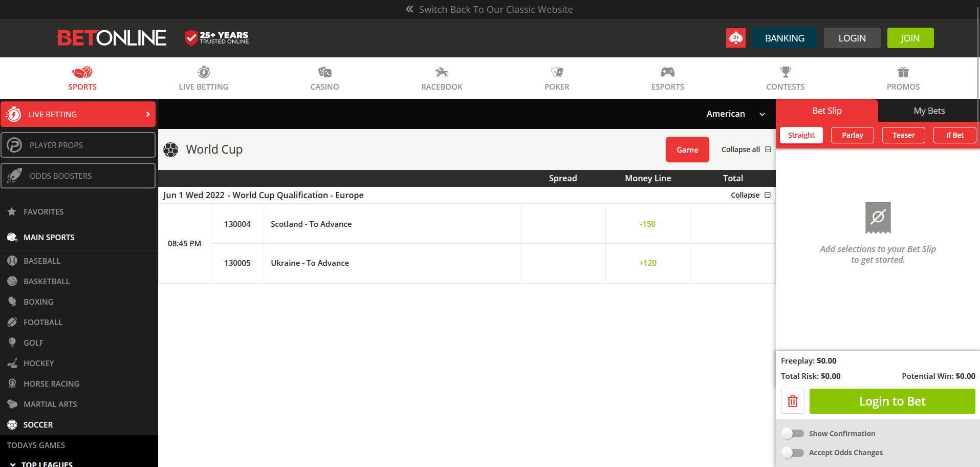Click the 25+ Years Trusted shield badge
The image size is (980, 467).
[x=217, y=37]
